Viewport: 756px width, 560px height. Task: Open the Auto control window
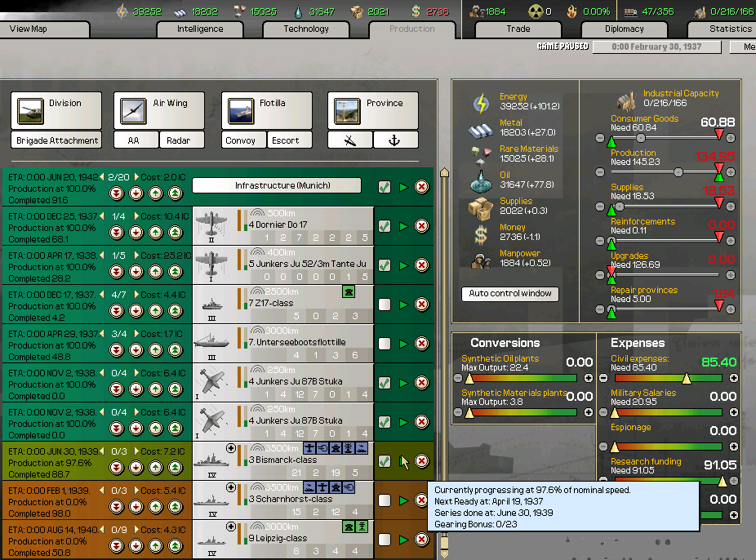(x=510, y=293)
